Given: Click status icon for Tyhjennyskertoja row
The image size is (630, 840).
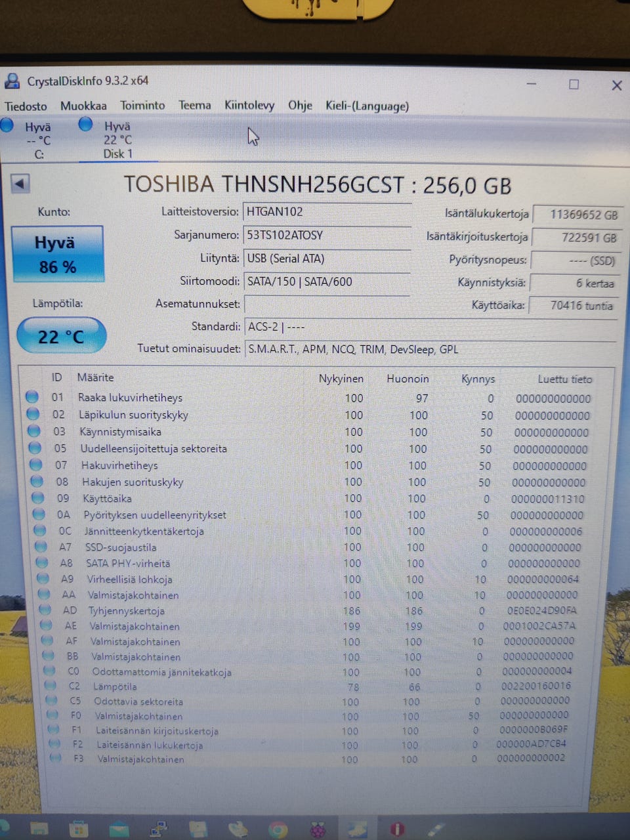Looking at the screenshot, I should coord(45,610).
